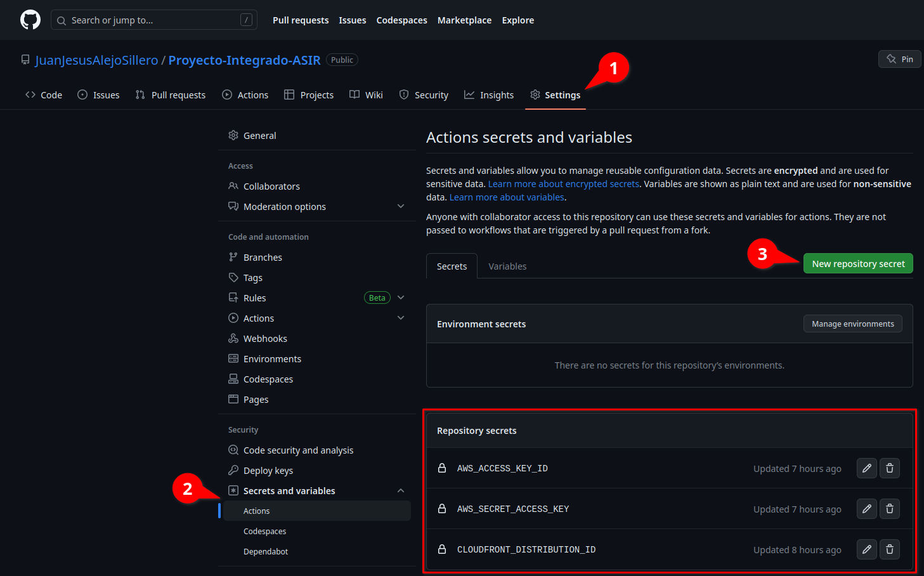The width and height of the screenshot is (924, 576).
Task: Open Code security and analysis settings
Action: click(x=317, y=450)
